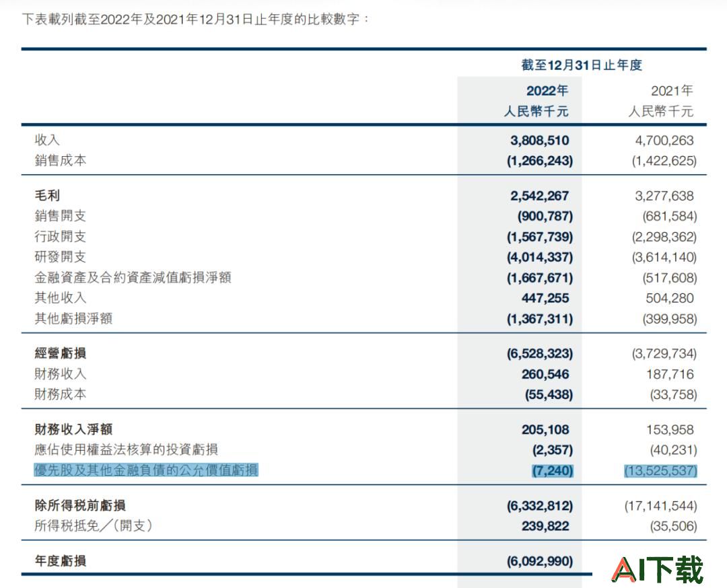Select the label 應佔使用權益法核算的投資虧損
This screenshot has height=588, width=727.
coord(126,449)
